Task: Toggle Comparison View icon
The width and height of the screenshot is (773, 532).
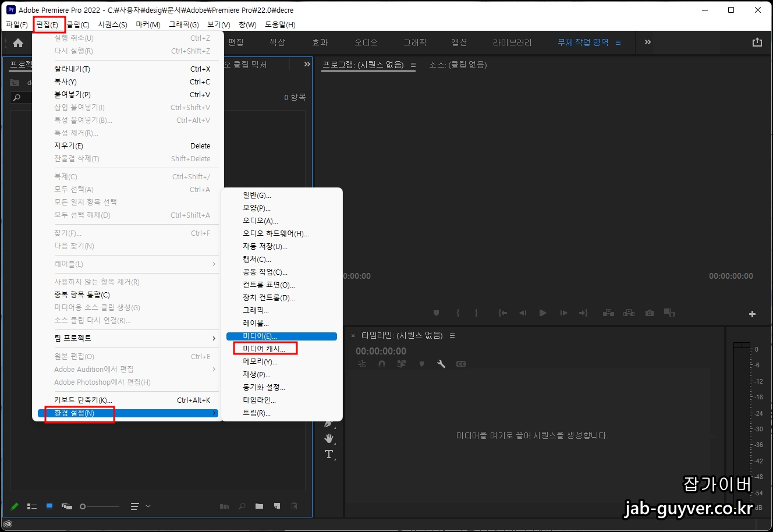Action: pos(669,313)
